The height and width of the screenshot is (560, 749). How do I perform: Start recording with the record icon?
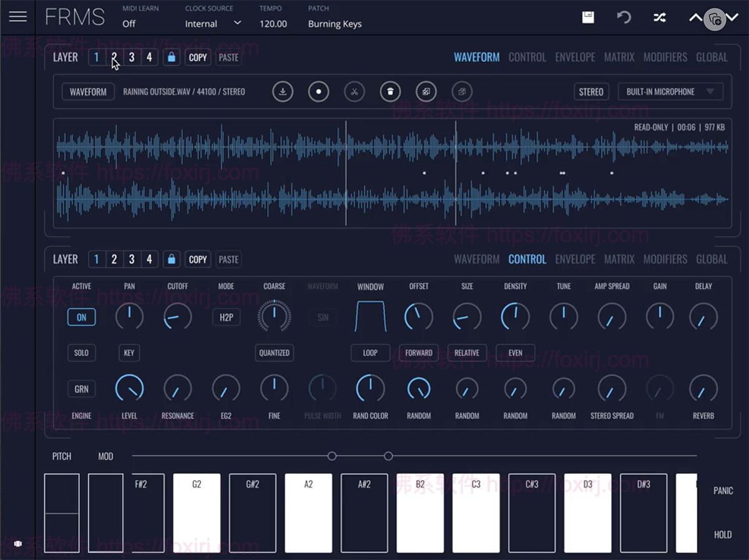[x=318, y=91]
